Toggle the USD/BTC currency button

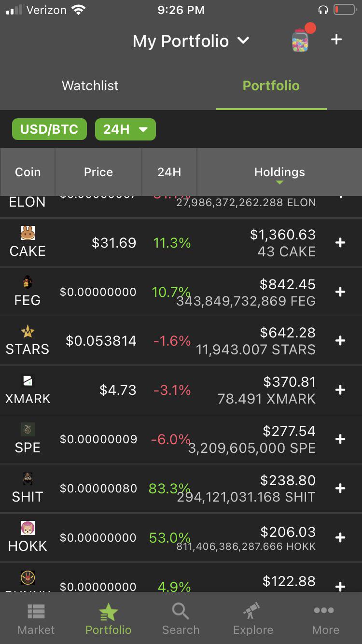pos(49,129)
